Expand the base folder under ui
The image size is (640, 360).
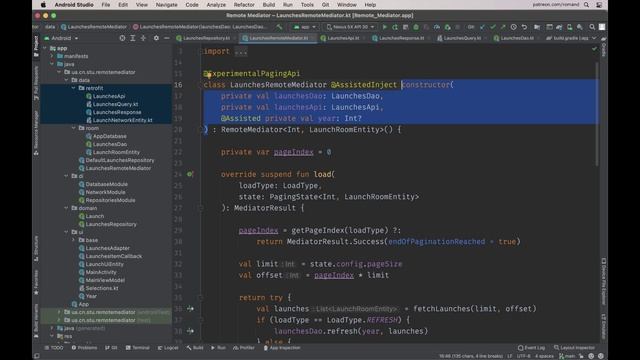[73, 240]
